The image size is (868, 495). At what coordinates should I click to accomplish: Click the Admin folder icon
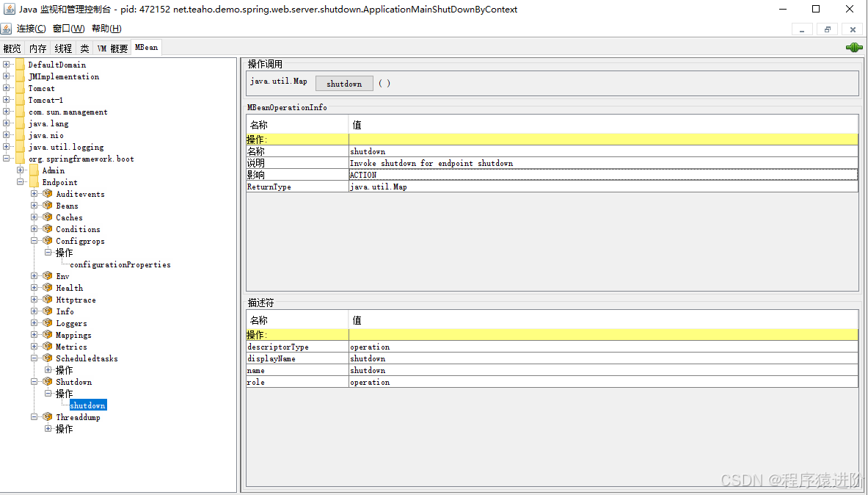pyautogui.click(x=34, y=170)
